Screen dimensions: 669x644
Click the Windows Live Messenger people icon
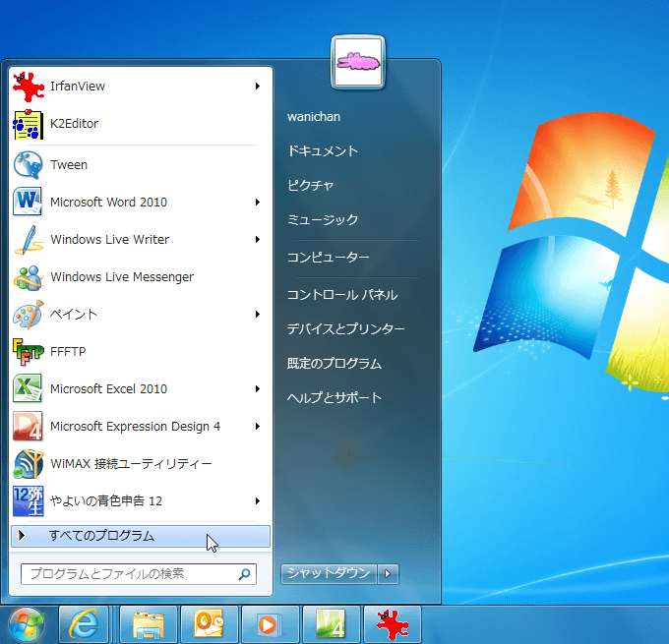(x=29, y=277)
